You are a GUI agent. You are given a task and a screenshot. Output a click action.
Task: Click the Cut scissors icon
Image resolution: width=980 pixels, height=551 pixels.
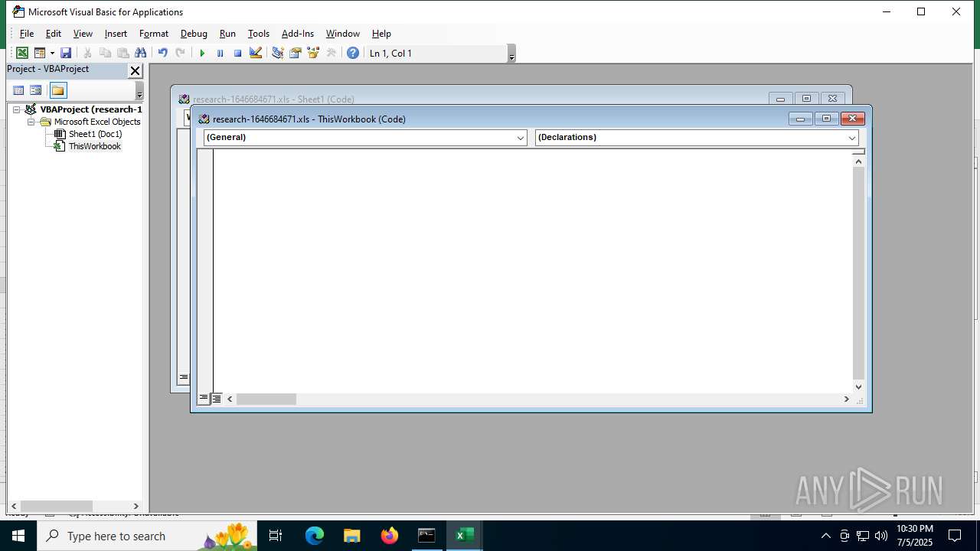87,53
